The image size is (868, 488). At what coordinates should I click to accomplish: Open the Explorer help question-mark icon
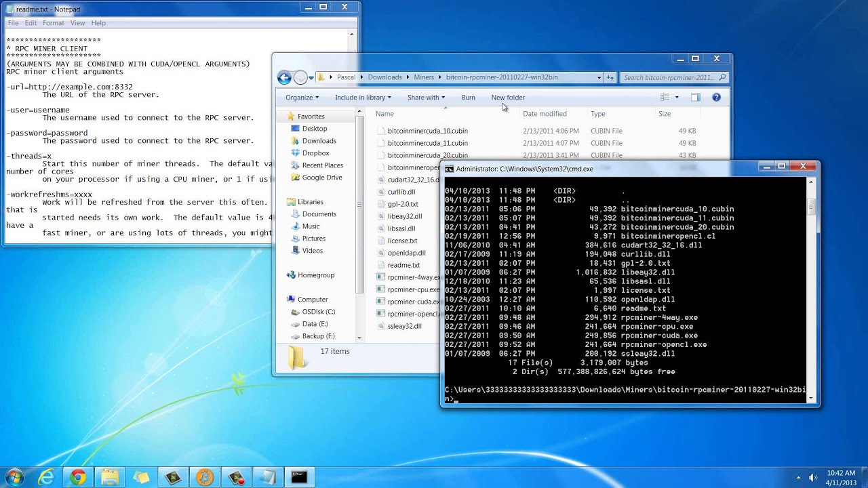point(716,98)
